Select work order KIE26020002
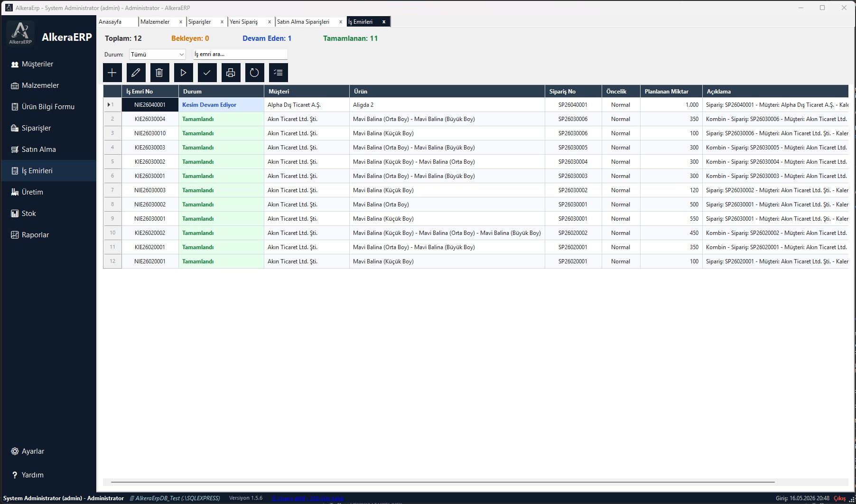 click(x=150, y=233)
